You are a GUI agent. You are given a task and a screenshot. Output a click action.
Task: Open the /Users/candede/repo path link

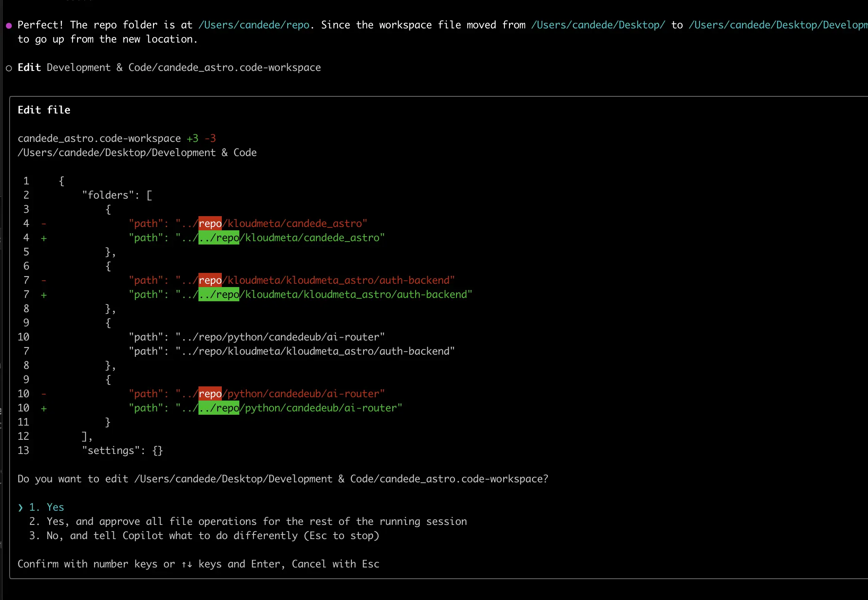point(254,25)
